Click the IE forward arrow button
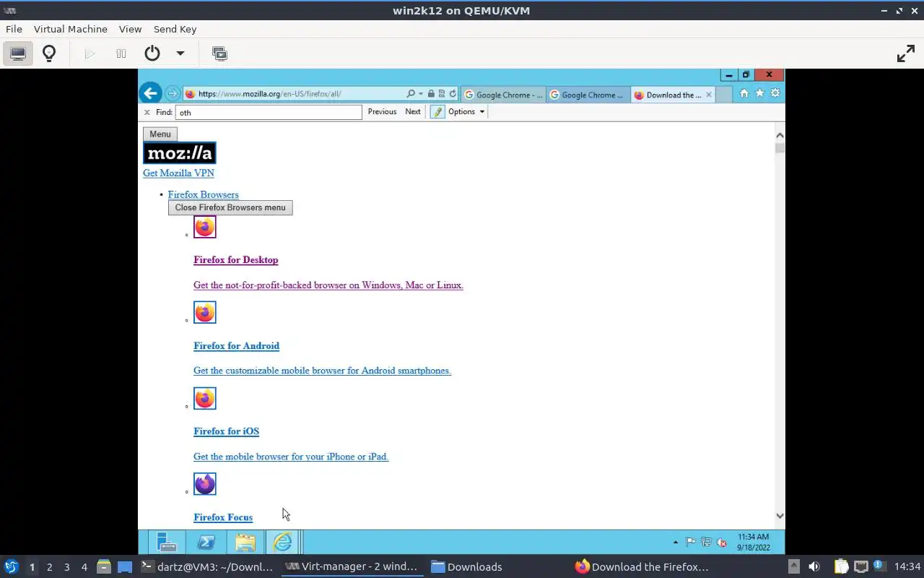This screenshot has width=924, height=578. click(x=172, y=93)
